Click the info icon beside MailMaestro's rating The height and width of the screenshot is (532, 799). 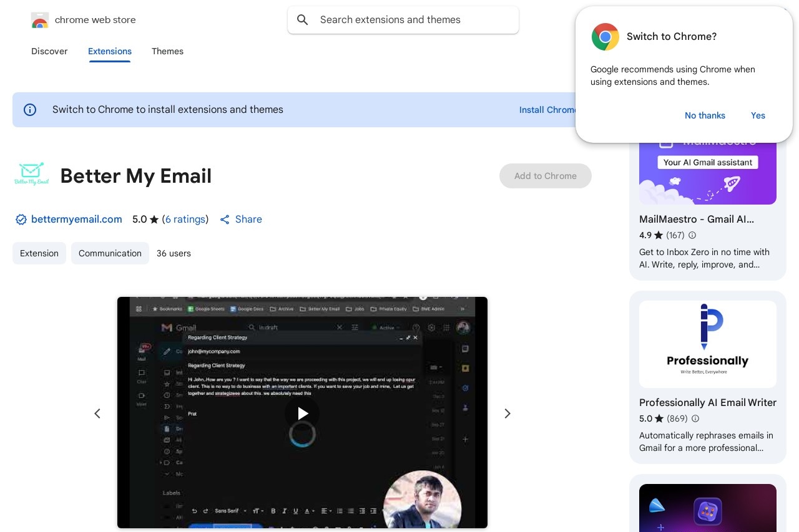pyautogui.click(x=692, y=236)
